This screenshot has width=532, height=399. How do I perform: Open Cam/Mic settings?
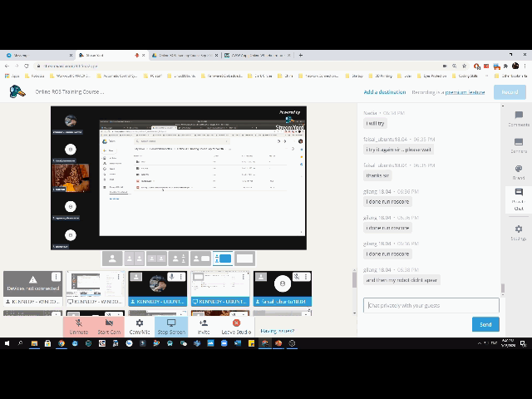[x=140, y=327]
